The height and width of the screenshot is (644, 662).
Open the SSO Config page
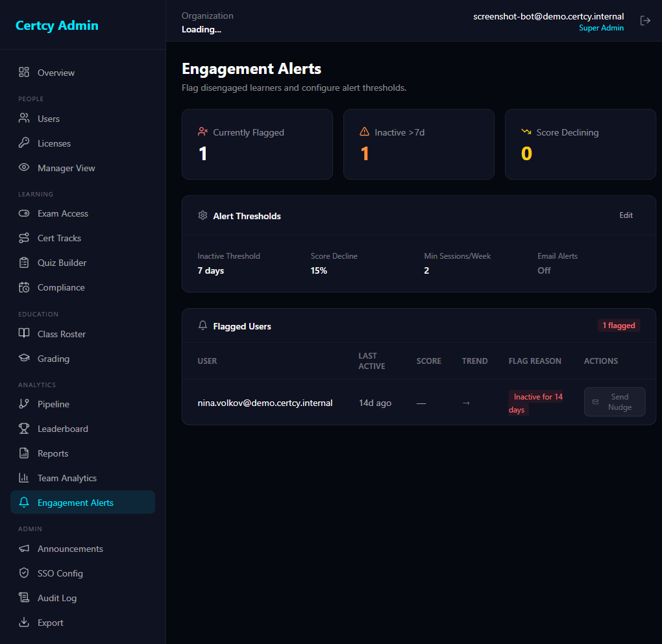click(83, 573)
